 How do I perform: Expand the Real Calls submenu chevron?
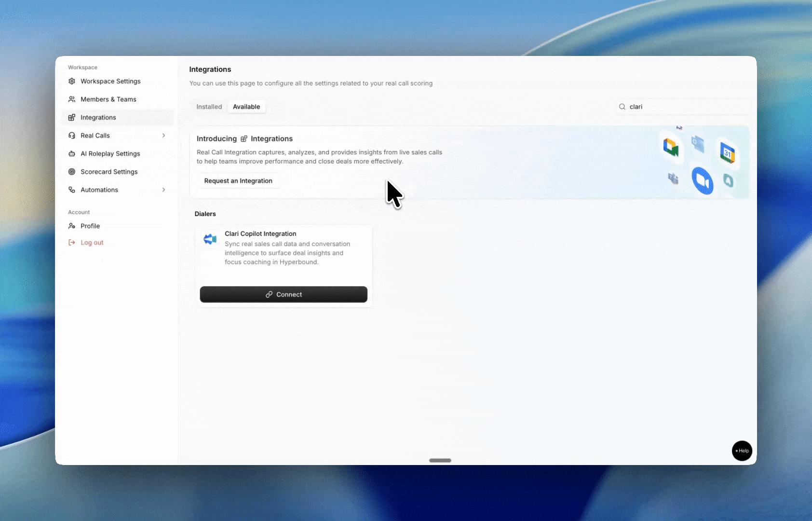pos(164,136)
